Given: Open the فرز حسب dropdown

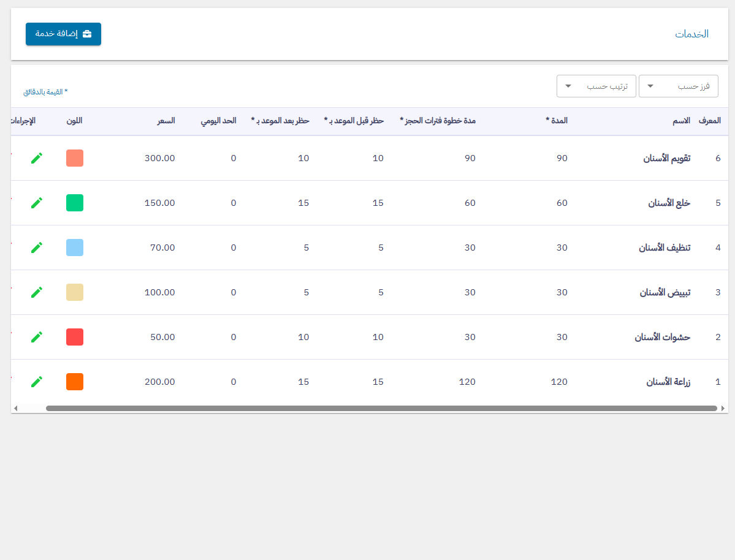Looking at the screenshot, I should [x=678, y=86].
